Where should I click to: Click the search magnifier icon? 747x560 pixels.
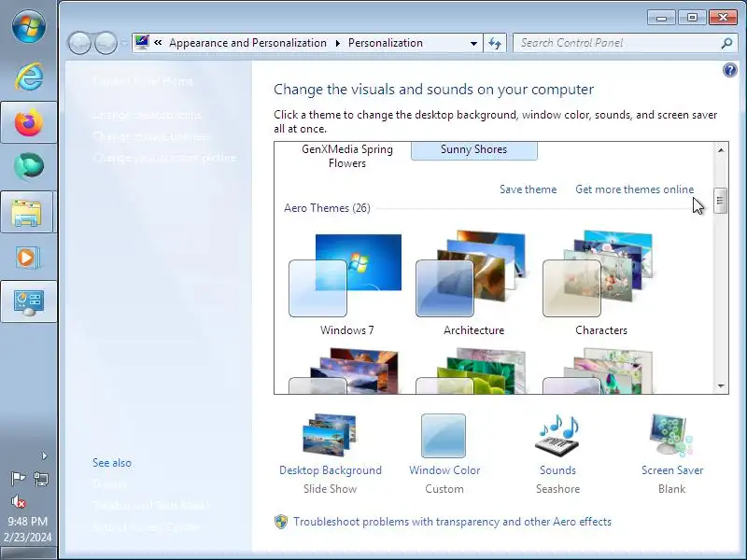click(x=726, y=43)
